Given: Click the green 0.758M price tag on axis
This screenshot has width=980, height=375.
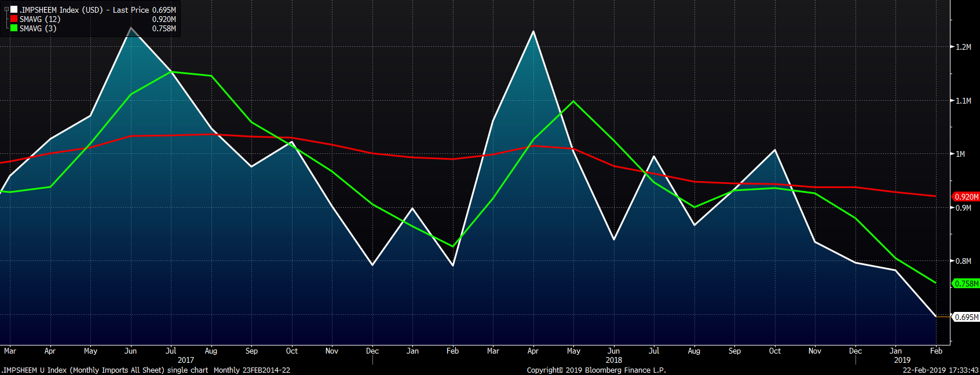Looking at the screenshot, I should 966,284.
